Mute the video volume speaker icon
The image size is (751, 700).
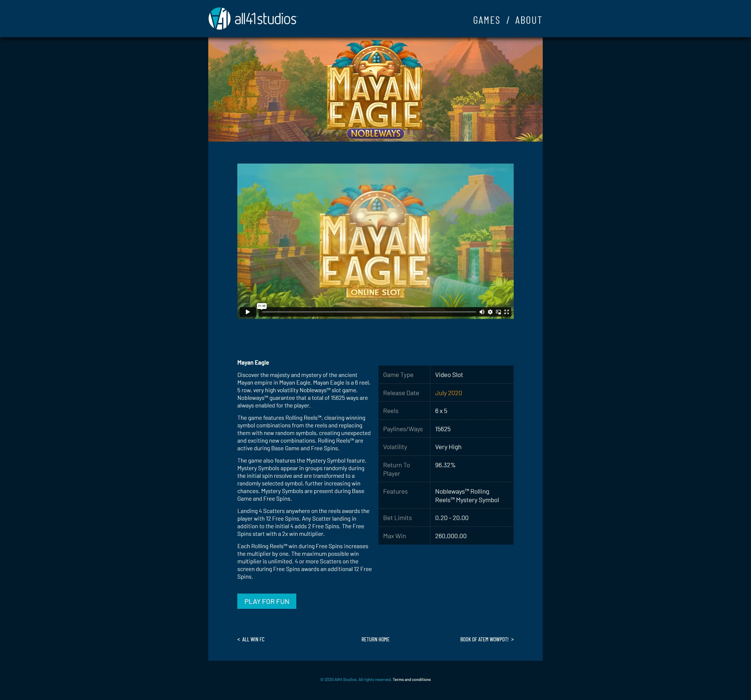pos(482,312)
